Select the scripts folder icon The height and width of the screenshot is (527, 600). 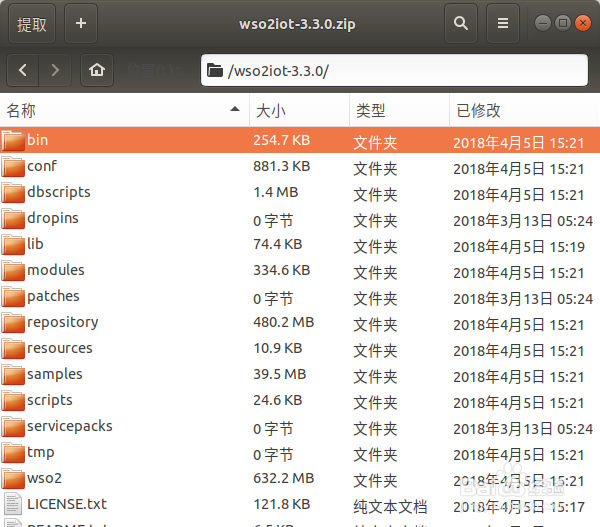pos(13,401)
